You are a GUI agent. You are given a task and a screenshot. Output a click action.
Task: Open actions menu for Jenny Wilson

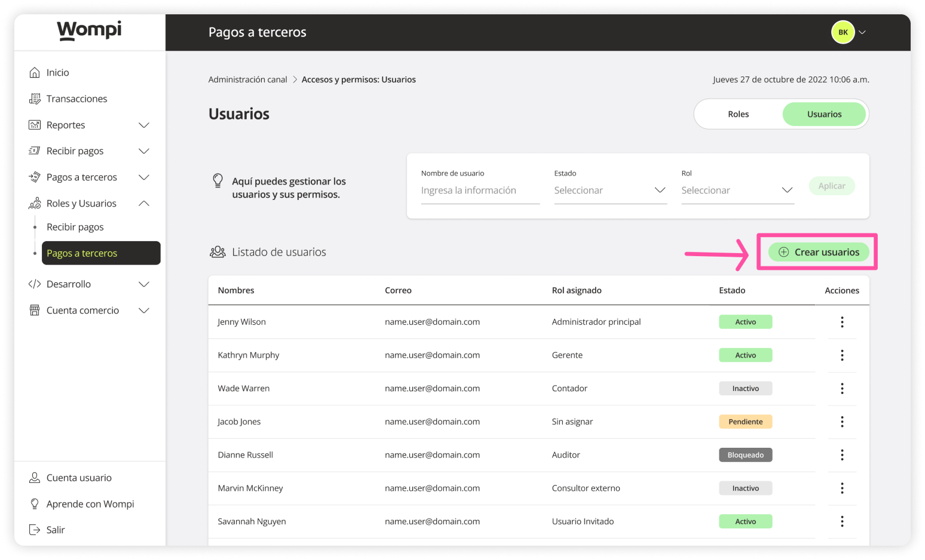(x=842, y=322)
